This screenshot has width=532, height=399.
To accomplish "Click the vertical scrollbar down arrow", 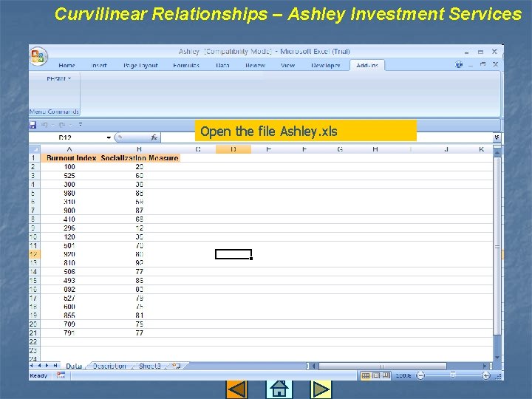I will click(x=497, y=358).
